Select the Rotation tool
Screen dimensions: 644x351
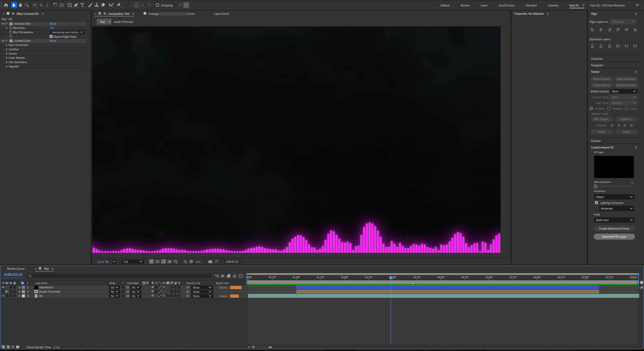55,5
